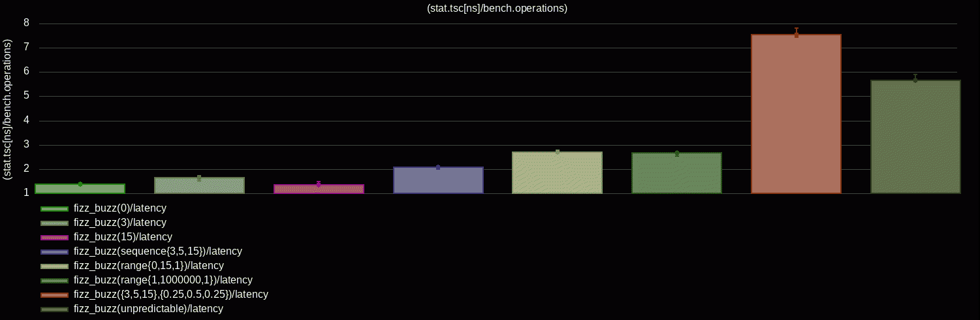Screen dimensions: 980x320
Task: Click the fizz_buzz(0)/latency legend entry
Action: click(103, 208)
